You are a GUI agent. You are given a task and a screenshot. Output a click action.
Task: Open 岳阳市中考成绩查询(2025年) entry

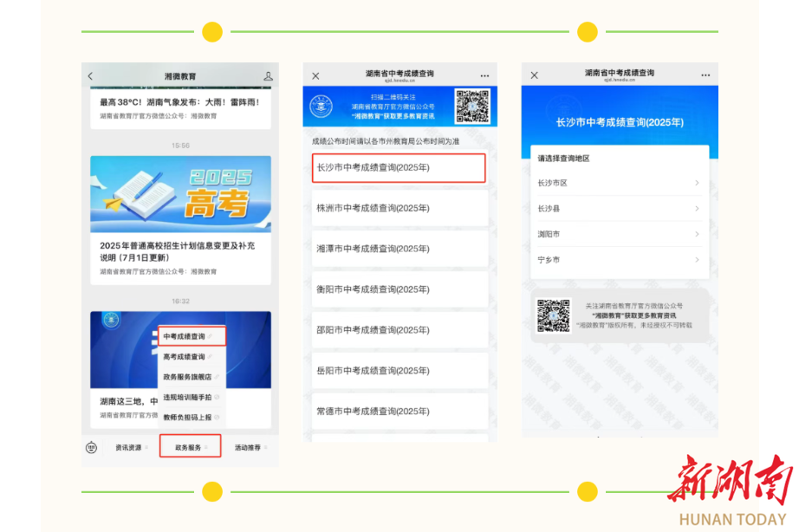400,371
